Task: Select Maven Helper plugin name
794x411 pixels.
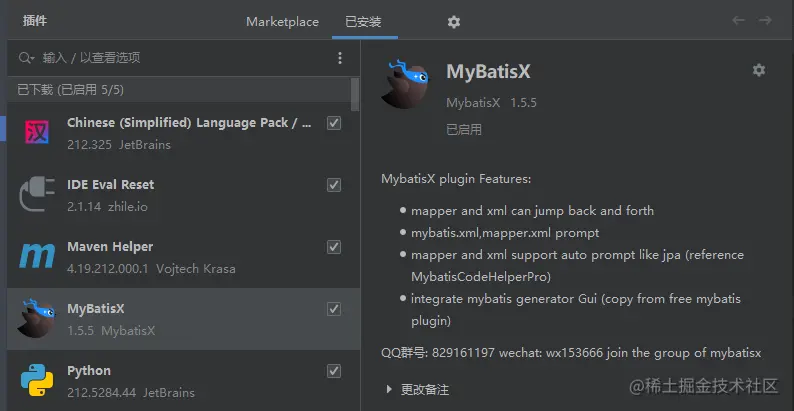Action: [110, 247]
